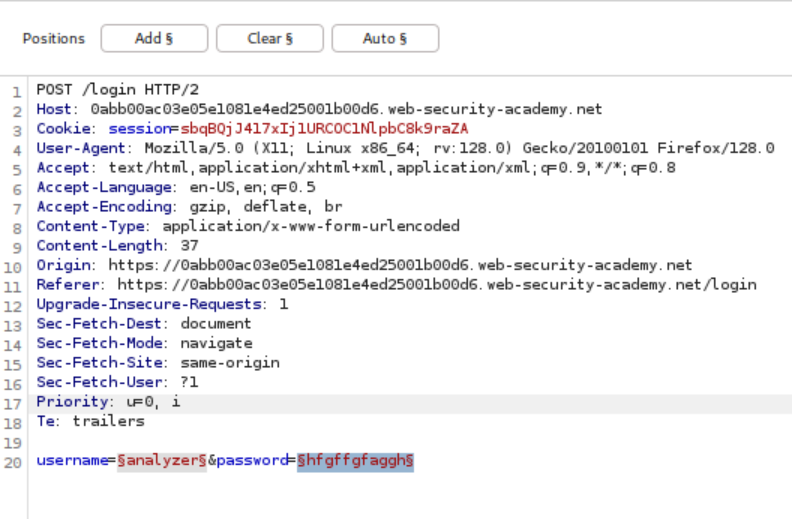Click the Content-Length value 37
The image size is (792, 519).
point(190,245)
